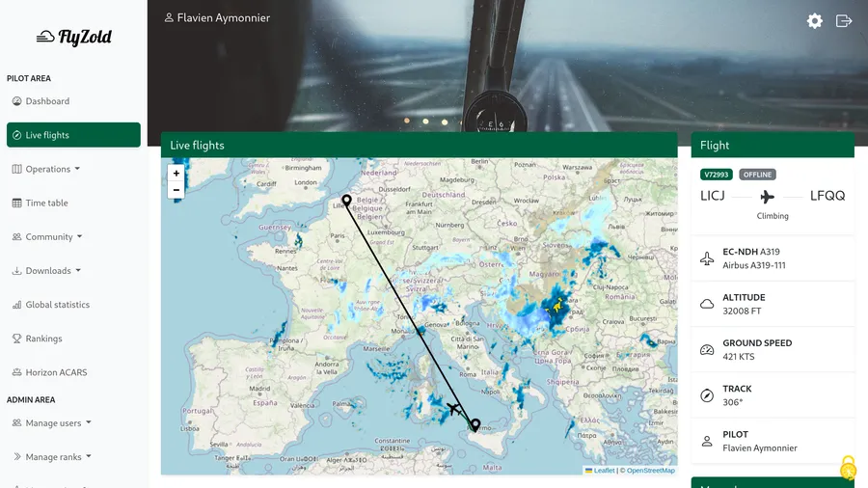Zoom in on the live flights map
Screen dimensions: 868x488
click(176, 174)
